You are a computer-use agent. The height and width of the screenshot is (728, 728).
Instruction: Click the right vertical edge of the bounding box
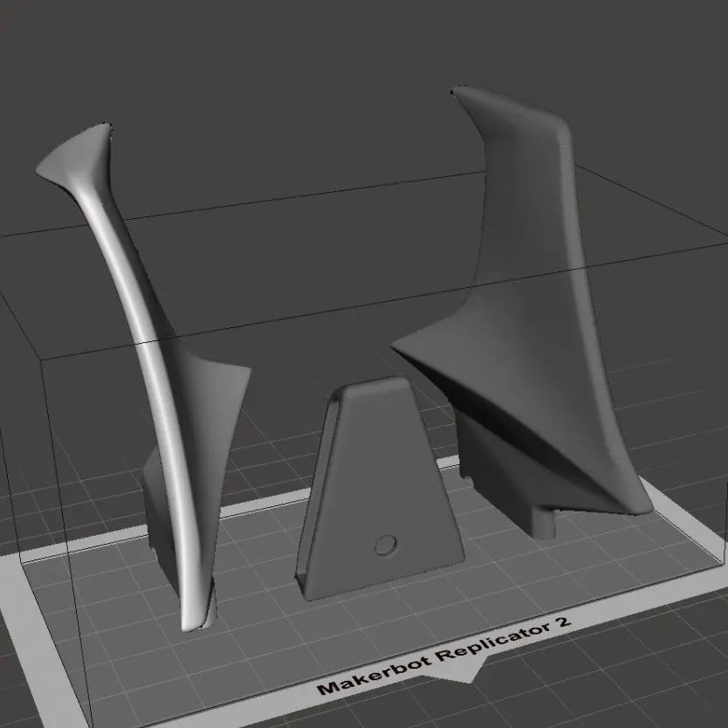click(x=721, y=349)
